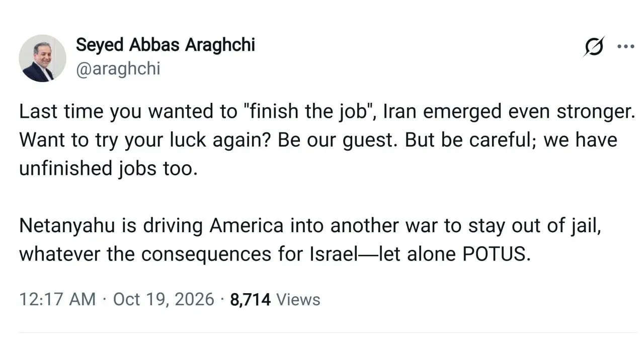Click the 12:17 AM timestamp
The width and height of the screenshot is (644, 340).
click(57, 300)
